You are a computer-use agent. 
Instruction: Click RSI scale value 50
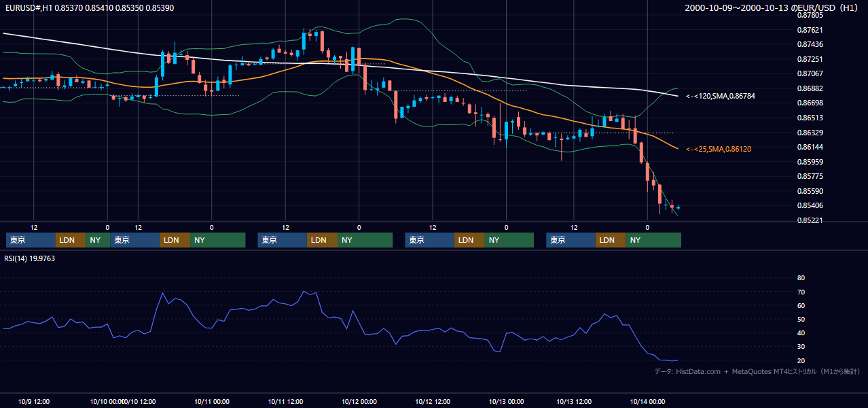[x=801, y=319]
